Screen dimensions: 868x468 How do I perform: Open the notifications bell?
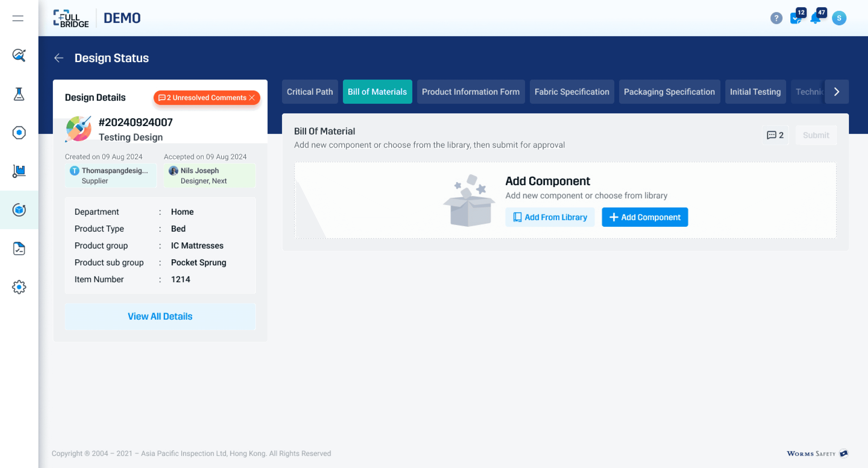coord(815,18)
